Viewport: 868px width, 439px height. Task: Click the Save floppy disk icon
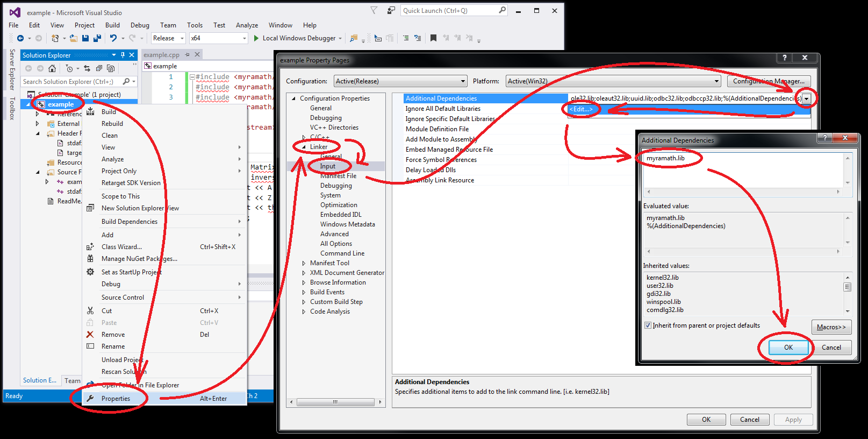85,38
